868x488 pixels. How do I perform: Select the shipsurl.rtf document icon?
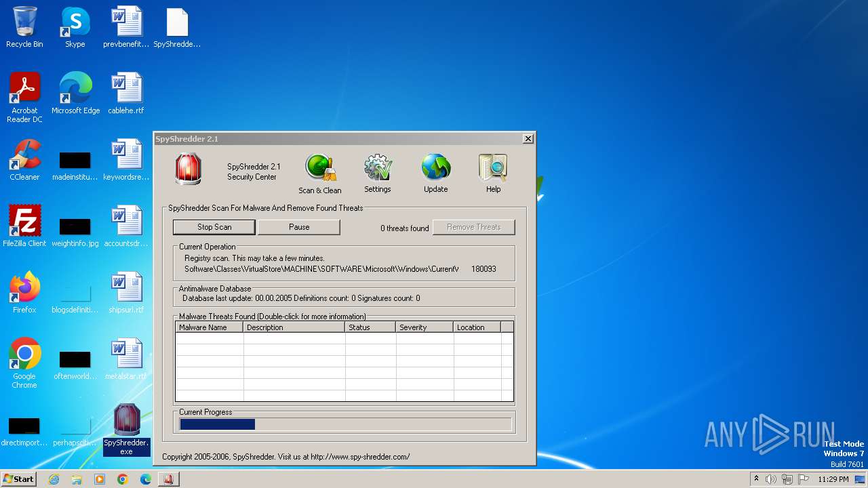click(126, 293)
